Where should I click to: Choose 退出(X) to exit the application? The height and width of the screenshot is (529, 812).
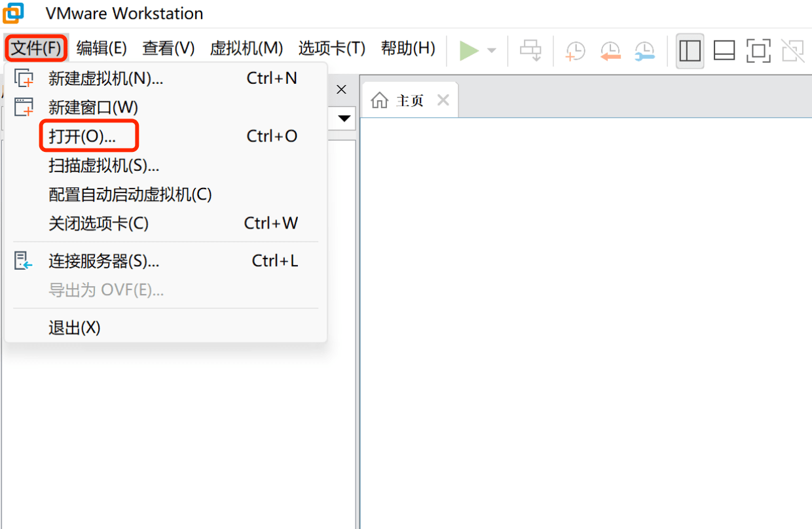75,327
